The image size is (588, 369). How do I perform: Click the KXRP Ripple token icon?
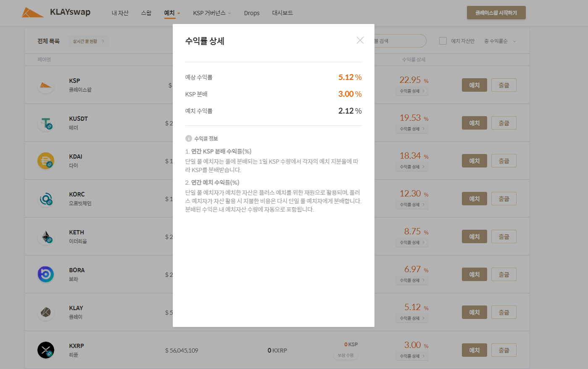click(x=46, y=350)
